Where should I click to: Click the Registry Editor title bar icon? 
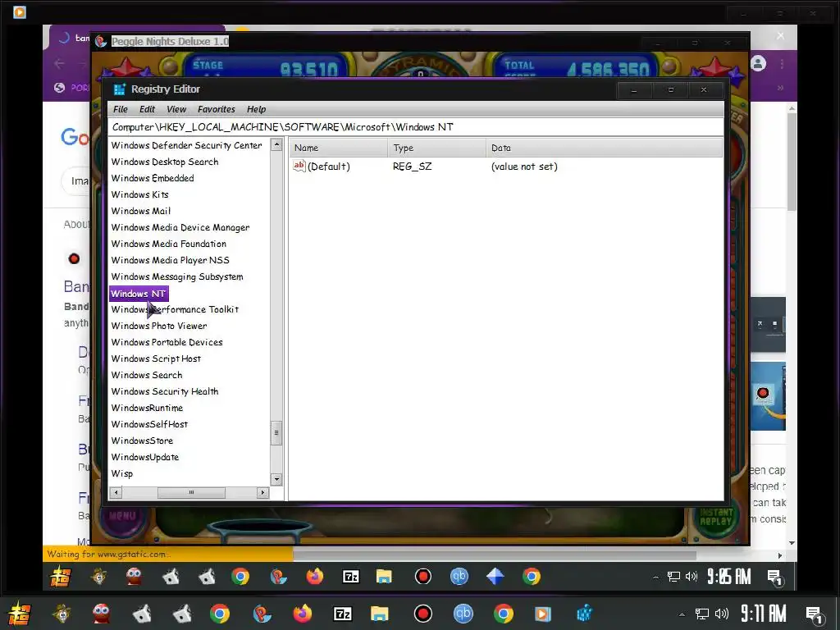[x=119, y=89]
